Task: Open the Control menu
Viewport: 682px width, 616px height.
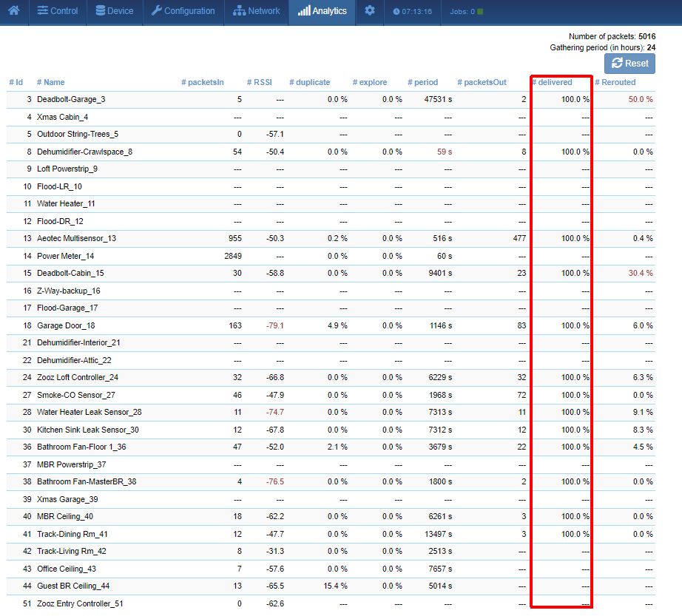Action: [58, 11]
